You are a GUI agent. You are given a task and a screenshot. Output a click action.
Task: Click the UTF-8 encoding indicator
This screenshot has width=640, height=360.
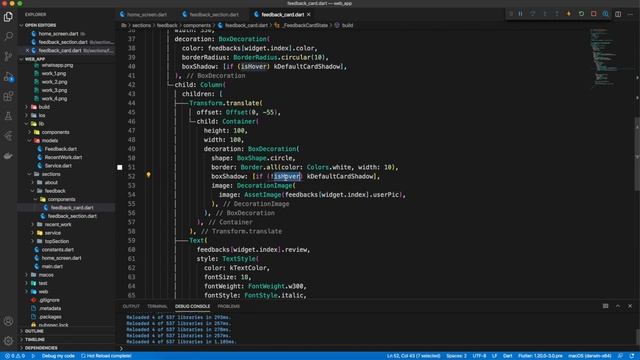coord(479,356)
